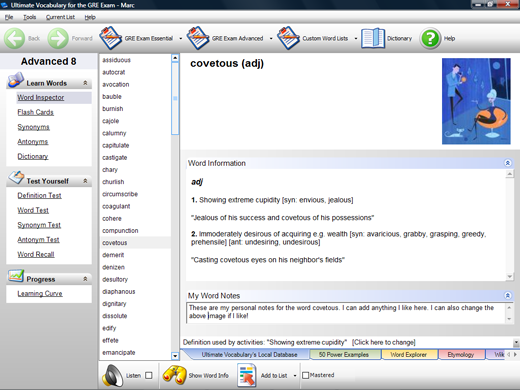Open the Custom Word Lists clipboard icon
This screenshot has height=390, width=520.
tap(288, 38)
